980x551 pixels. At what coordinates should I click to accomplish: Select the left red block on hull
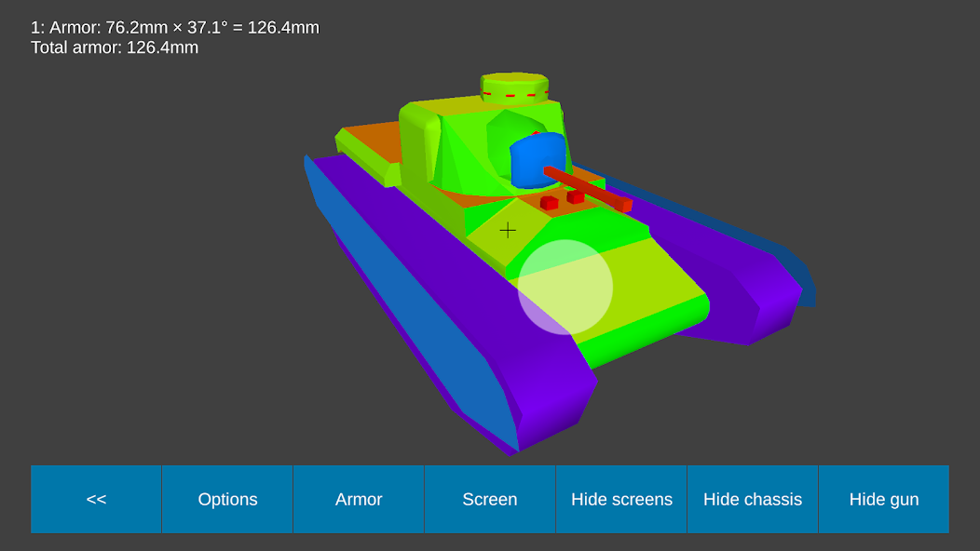549,203
